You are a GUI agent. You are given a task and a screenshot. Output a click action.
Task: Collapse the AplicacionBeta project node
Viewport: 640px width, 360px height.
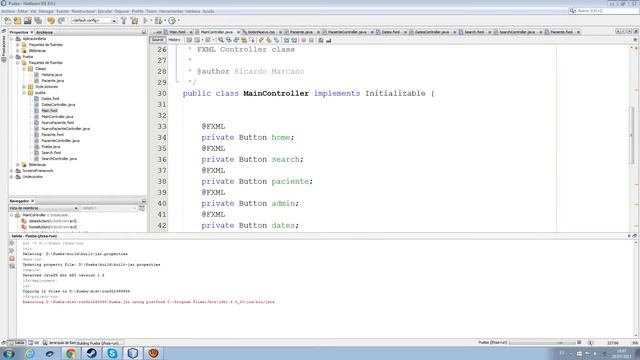click(x=12, y=39)
